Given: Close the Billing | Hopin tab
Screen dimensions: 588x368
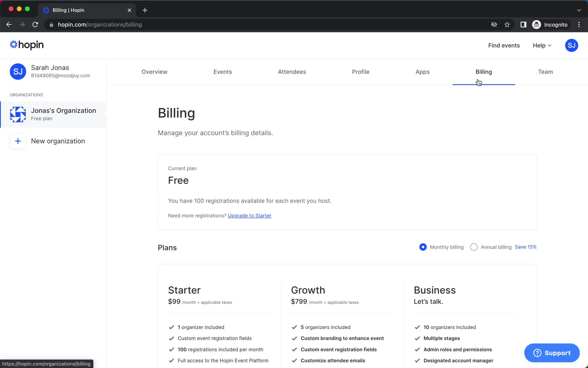Looking at the screenshot, I should click(x=129, y=10).
